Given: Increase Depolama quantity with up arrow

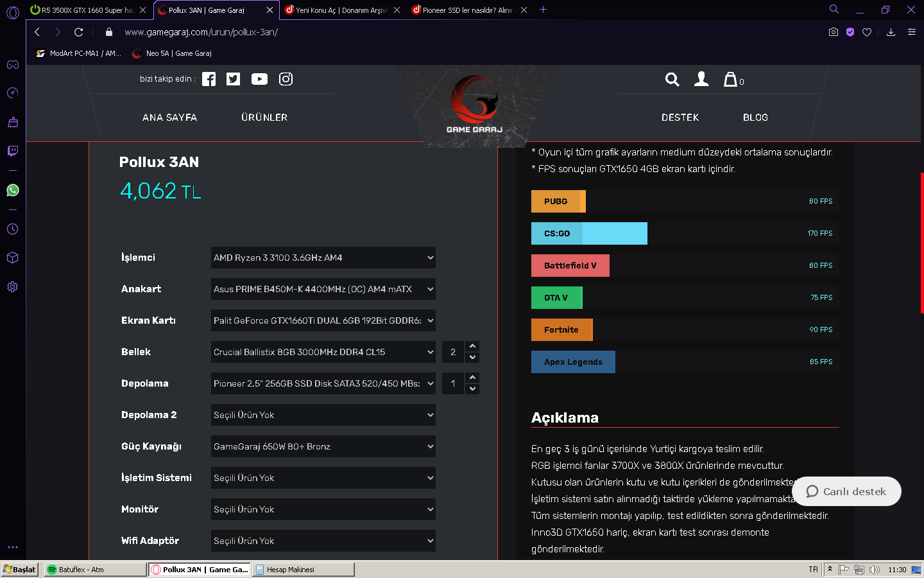Looking at the screenshot, I should (473, 378).
